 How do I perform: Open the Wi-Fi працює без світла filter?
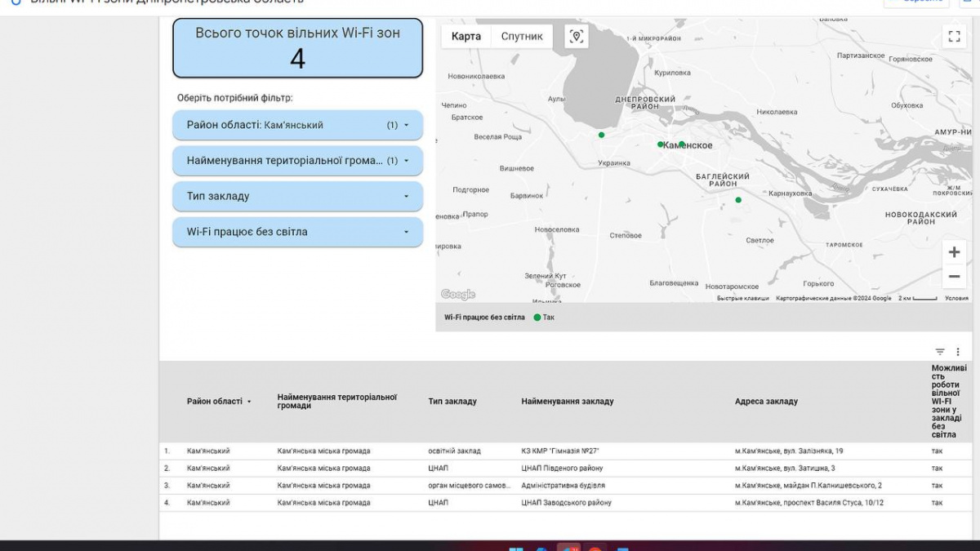coord(298,232)
